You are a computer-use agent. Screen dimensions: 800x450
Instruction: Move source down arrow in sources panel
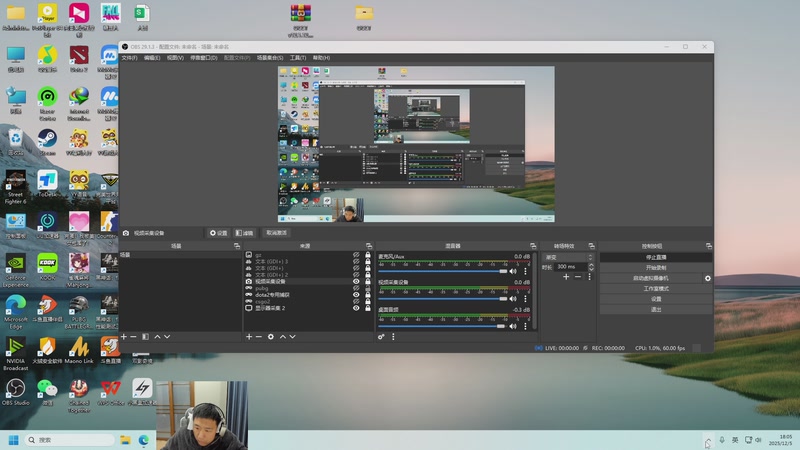pyautogui.click(x=292, y=337)
